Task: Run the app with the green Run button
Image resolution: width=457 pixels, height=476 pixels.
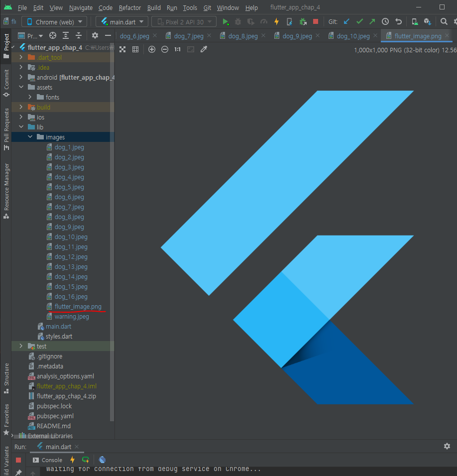Action: click(x=225, y=22)
